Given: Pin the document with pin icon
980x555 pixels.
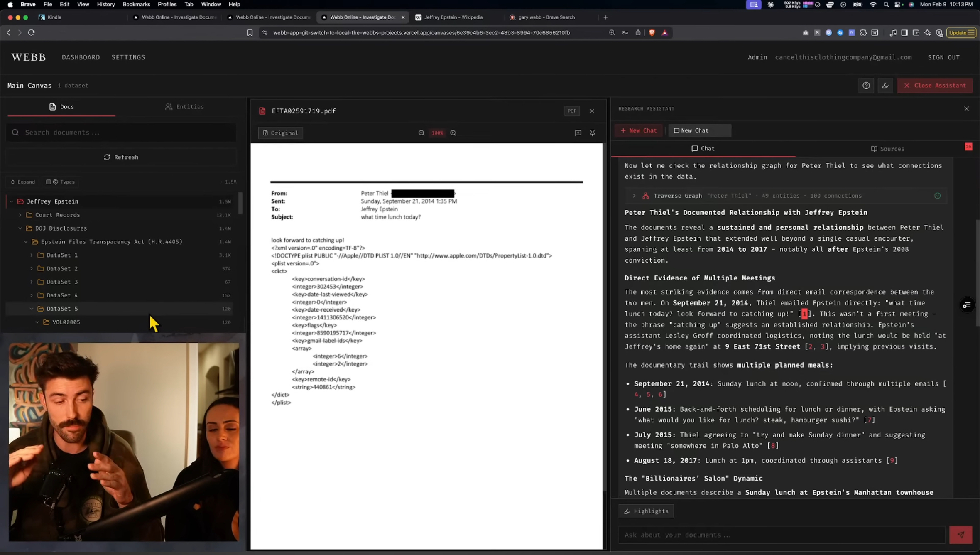Looking at the screenshot, I should tap(593, 133).
